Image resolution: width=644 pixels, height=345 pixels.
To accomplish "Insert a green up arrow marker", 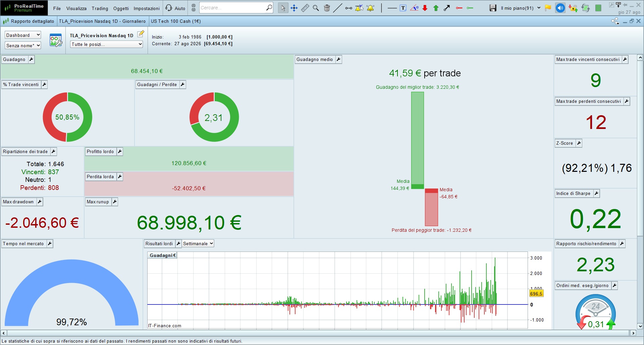I will coord(436,8).
